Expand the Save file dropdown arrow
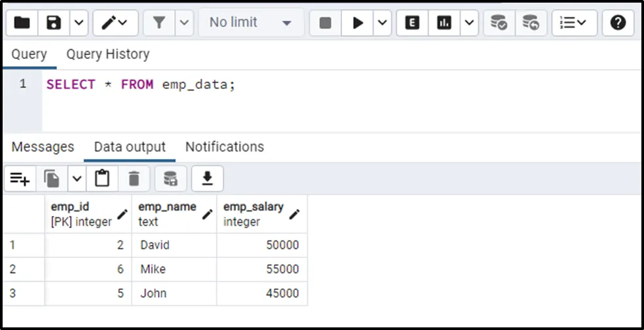The height and width of the screenshot is (330, 644). [78, 23]
